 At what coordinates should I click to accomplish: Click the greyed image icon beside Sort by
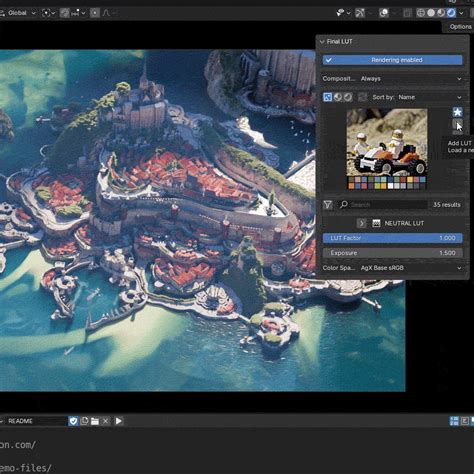click(362, 97)
